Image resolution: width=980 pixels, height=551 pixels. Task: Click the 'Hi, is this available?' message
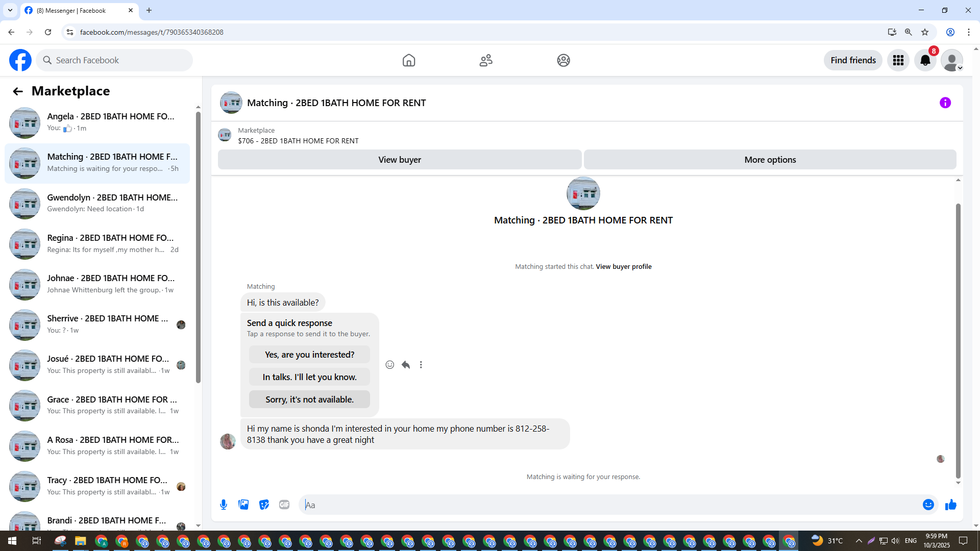pos(283,303)
